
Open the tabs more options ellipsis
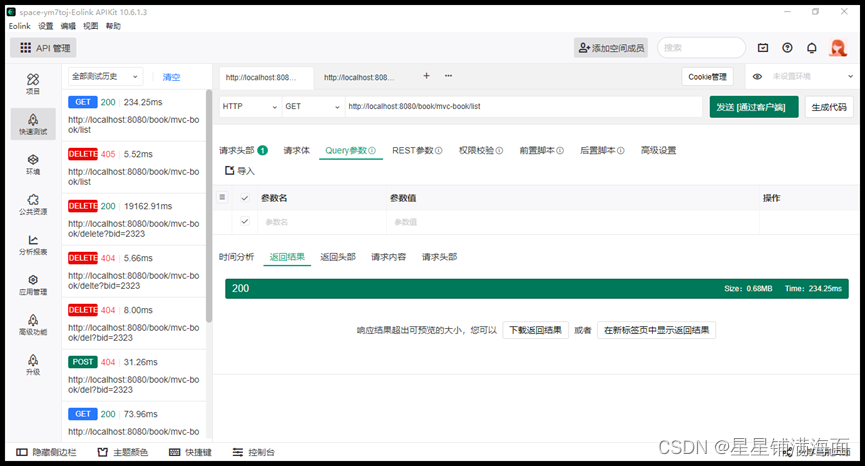pyautogui.click(x=448, y=76)
